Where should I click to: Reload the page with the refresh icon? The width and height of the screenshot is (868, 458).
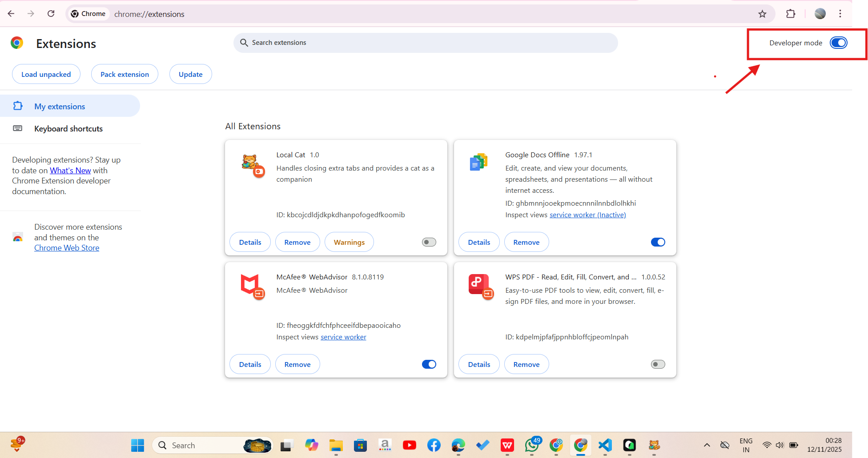[51, 14]
